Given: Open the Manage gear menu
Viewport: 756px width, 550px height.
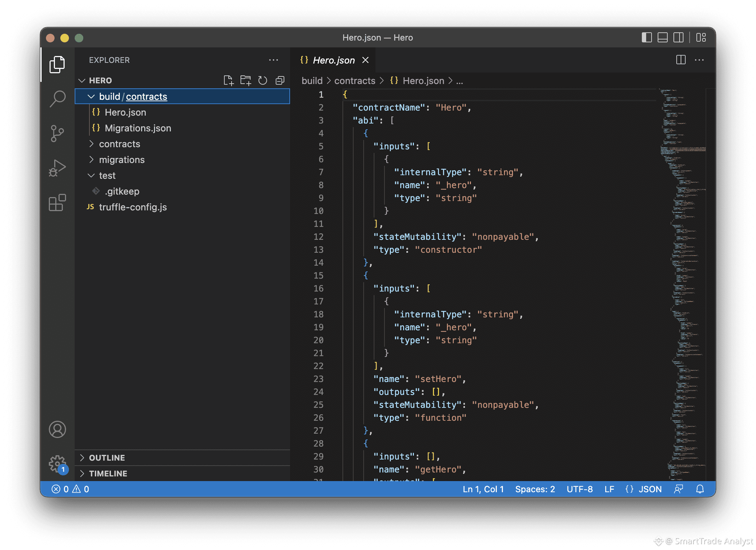Looking at the screenshot, I should coord(57,464).
